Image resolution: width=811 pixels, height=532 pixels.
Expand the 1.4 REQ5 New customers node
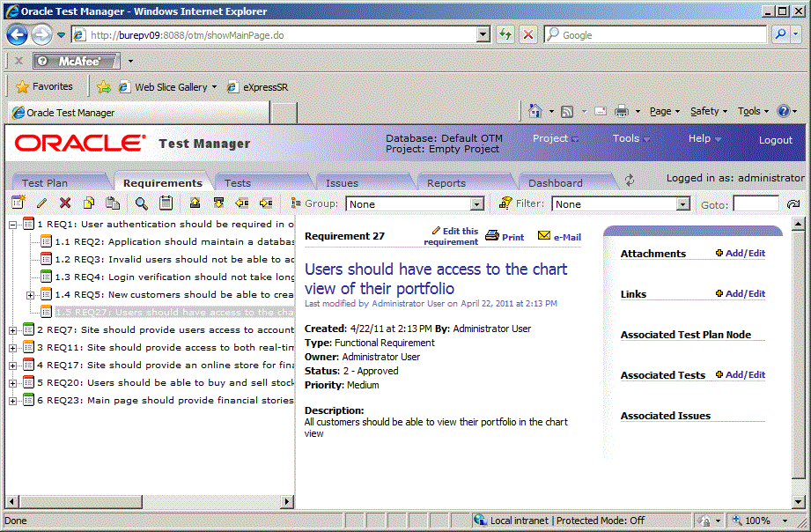[31, 295]
